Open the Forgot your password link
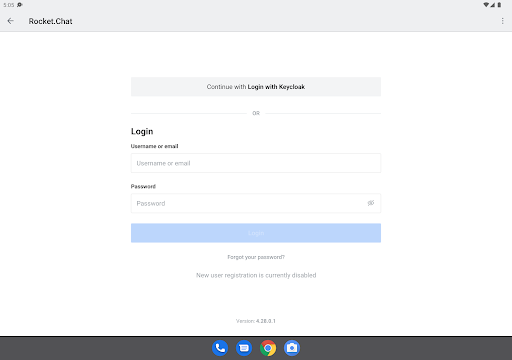Screen dimensions: 512x360 tap(256, 257)
